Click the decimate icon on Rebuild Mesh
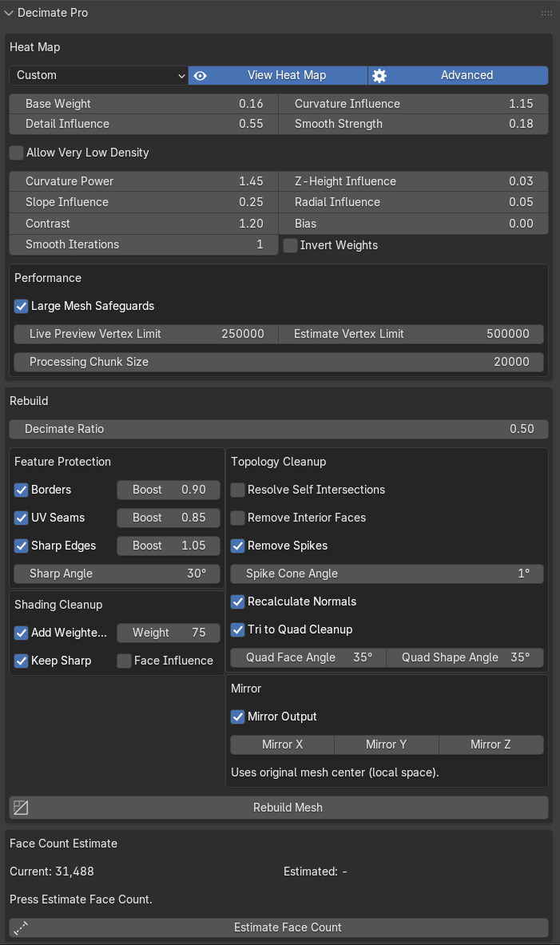Screen dimensions: 560x945 click(x=21, y=808)
